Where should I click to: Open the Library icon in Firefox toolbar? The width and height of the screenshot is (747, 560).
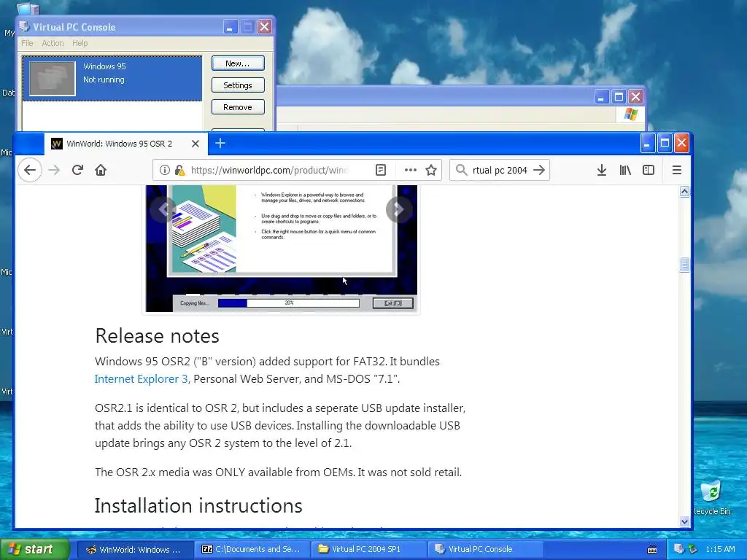625,170
